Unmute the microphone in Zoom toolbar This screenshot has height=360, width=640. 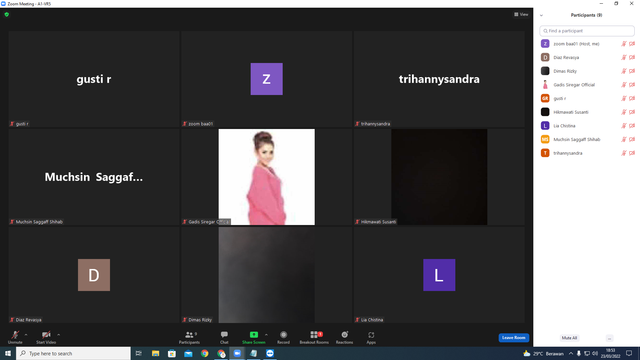tap(15, 337)
